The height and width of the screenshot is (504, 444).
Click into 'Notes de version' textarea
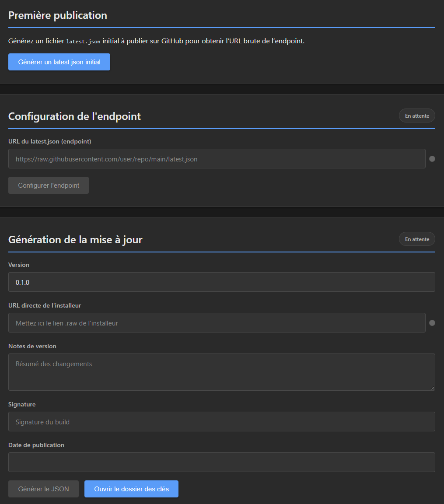coord(222,372)
